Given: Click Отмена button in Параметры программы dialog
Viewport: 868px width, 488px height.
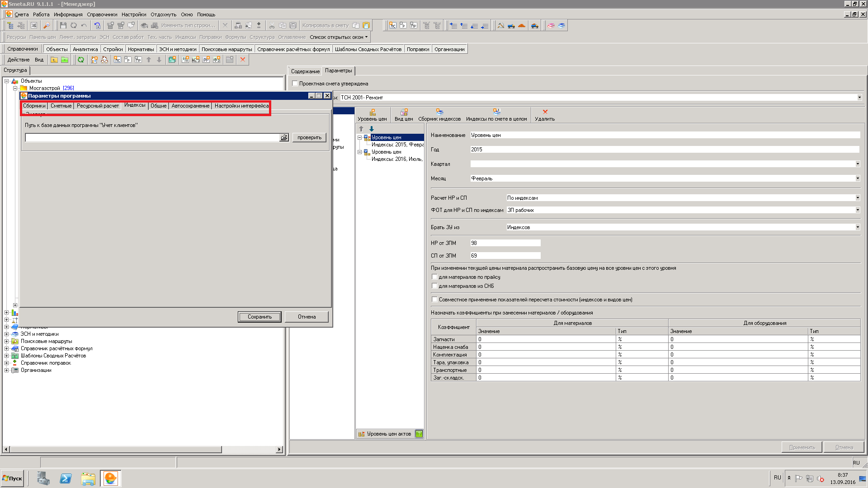Looking at the screenshot, I should pyautogui.click(x=307, y=317).
